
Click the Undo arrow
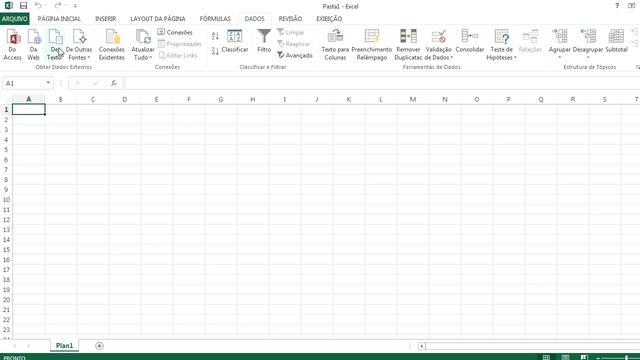point(38,6)
